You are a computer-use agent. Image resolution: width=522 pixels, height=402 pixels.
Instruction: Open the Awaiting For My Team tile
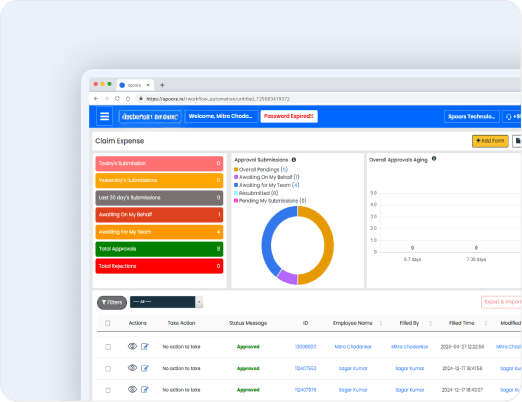[159, 232]
